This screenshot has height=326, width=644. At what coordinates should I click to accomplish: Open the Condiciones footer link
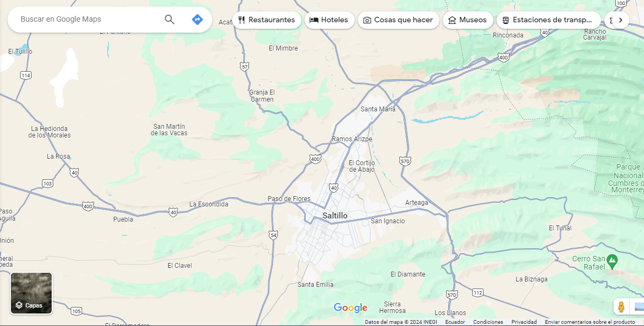(488, 322)
